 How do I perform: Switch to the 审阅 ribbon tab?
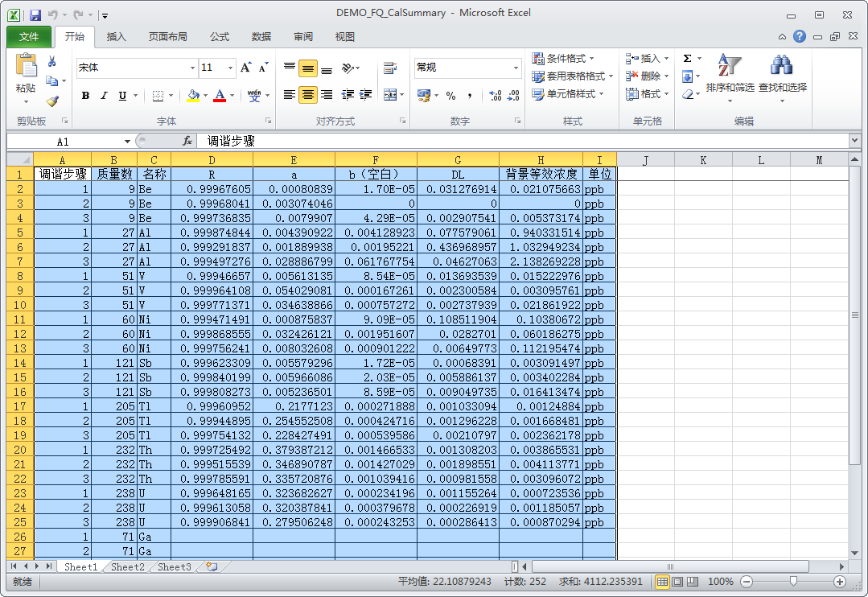(302, 36)
